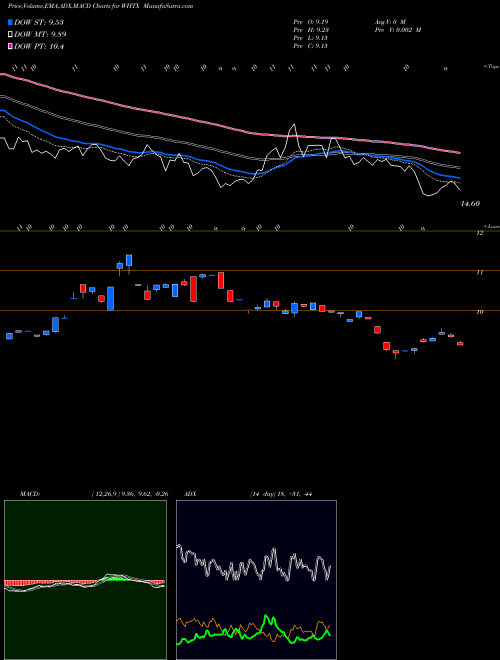Click the MACD values '(12,26,9) 9.36, 9.62, -0.26'
500x660 pixels.
tap(130, 494)
